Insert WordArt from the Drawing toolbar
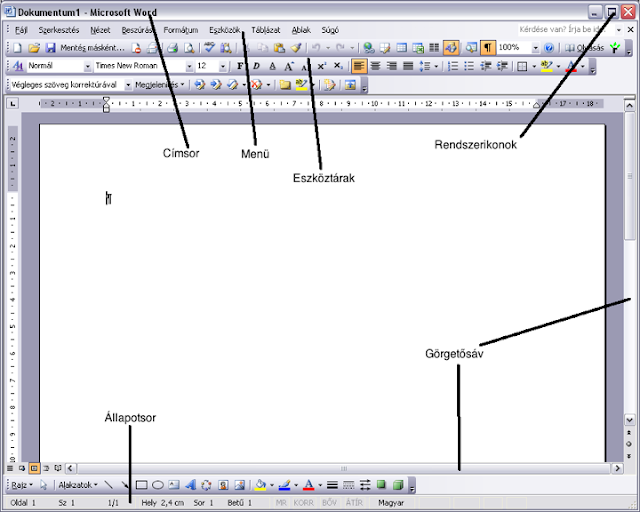 pos(190,485)
